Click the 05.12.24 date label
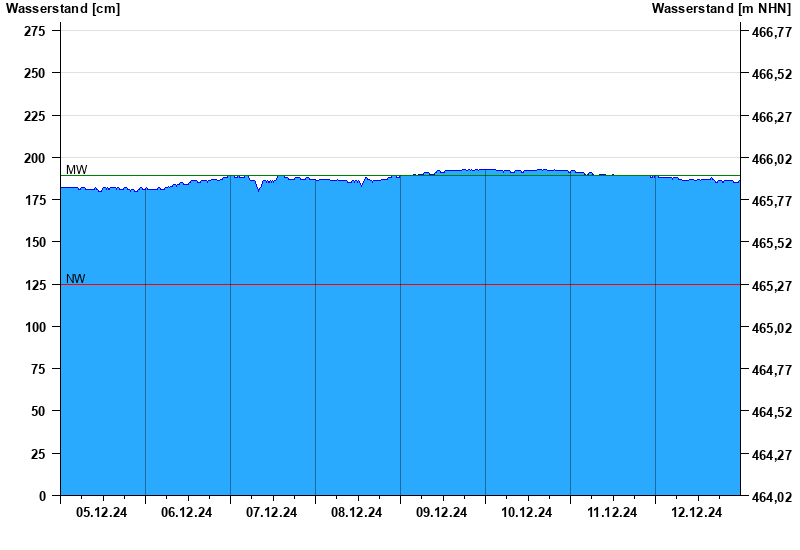The height and width of the screenshot is (550, 800). click(102, 513)
